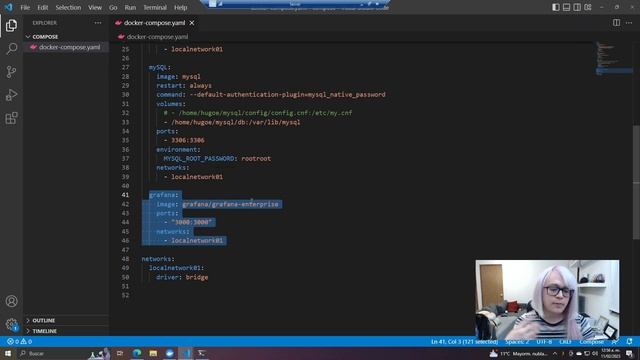Open Task View on the taskbar

120,353
